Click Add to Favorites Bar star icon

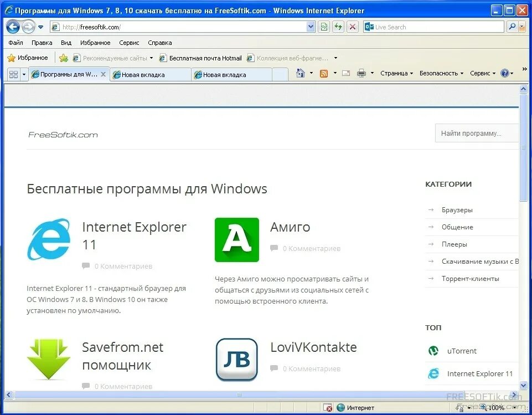click(x=64, y=58)
